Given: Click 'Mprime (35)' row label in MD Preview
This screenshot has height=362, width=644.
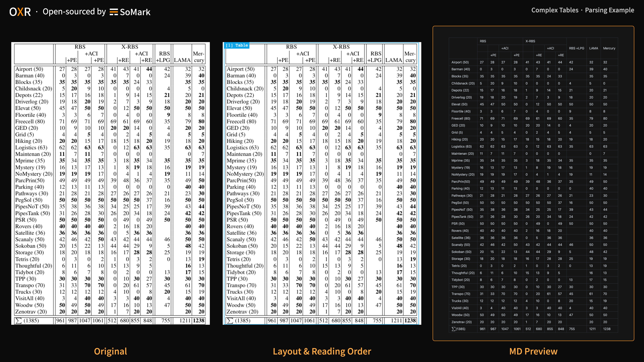Looking at the screenshot, I should 460,160.
